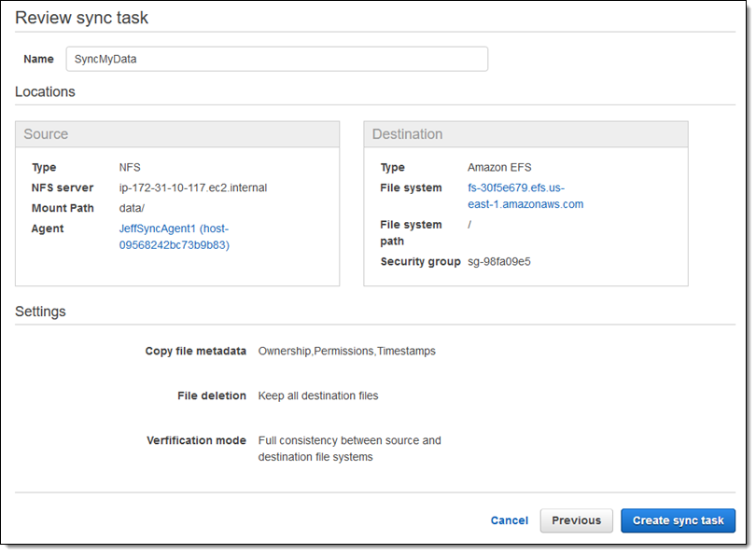Viewport: 756px width, 554px height.
Task: Go back with the Previous button
Action: pyautogui.click(x=576, y=520)
